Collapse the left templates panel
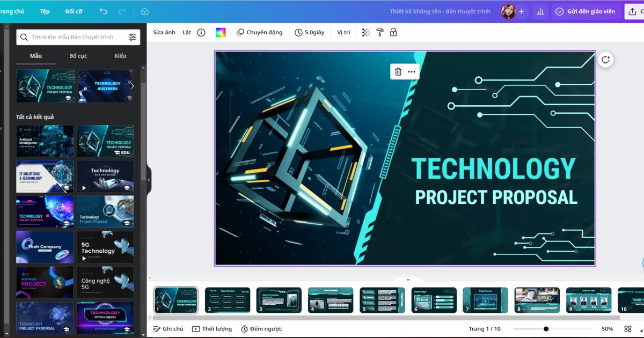644x338 pixels. (149, 180)
